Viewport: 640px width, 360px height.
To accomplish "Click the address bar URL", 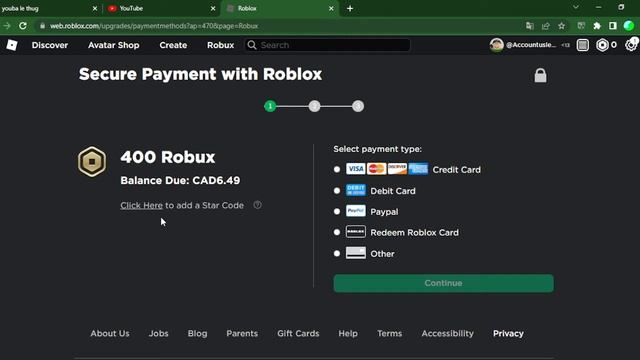I will 154,26.
